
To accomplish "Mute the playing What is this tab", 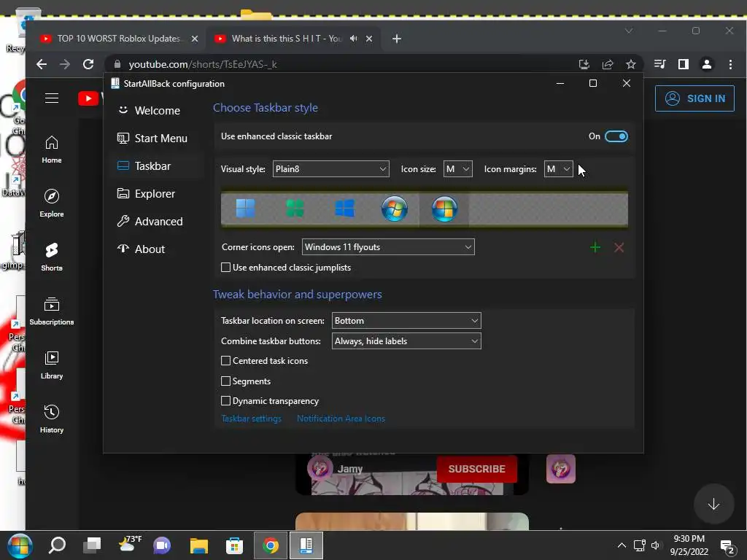I will [354, 39].
